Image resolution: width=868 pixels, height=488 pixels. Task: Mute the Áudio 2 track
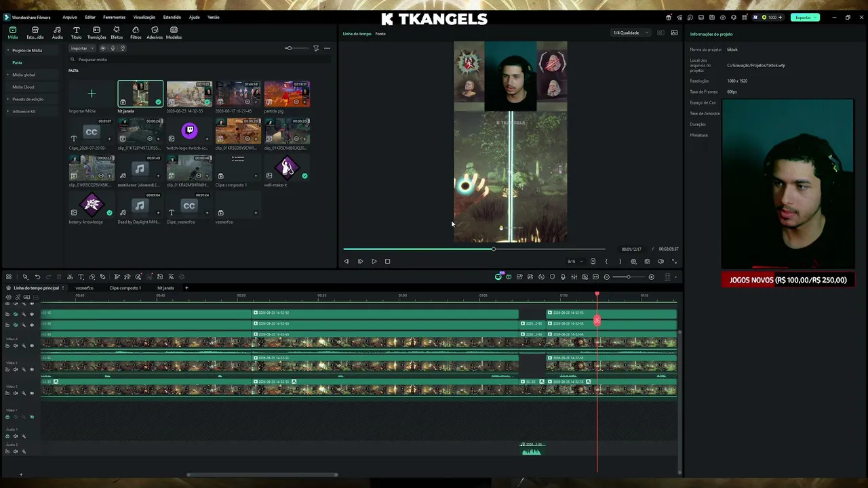[x=16, y=451]
